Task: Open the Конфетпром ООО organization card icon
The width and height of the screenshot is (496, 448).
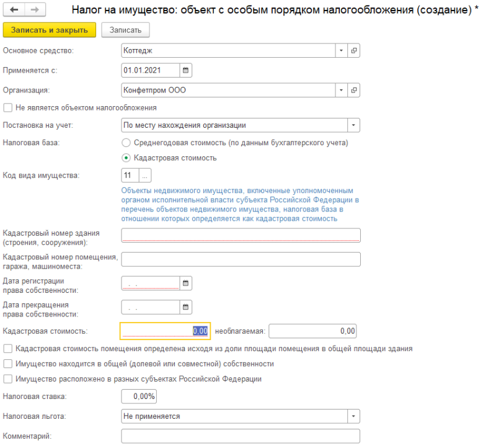Action: (x=353, y=90)
